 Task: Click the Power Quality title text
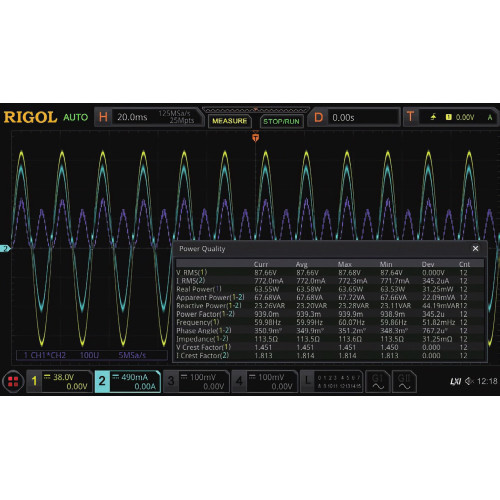point(202,249)
